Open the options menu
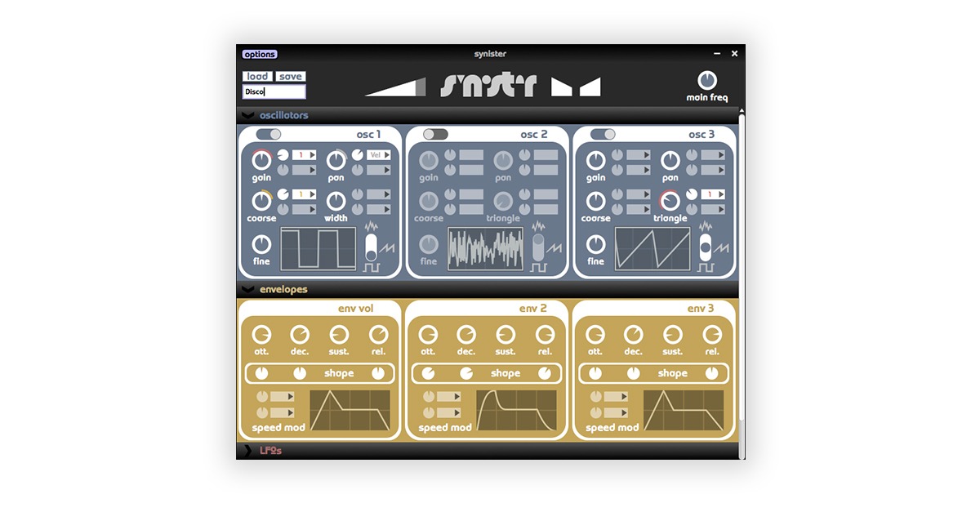 pyautogui.click(x=260, y=54)
